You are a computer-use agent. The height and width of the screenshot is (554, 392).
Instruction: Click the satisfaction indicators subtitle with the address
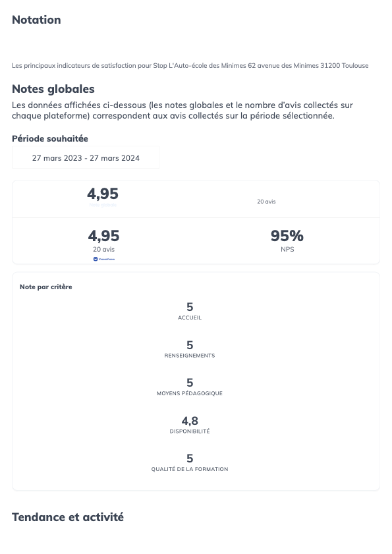pyautogui.click(x=190, y=65)
